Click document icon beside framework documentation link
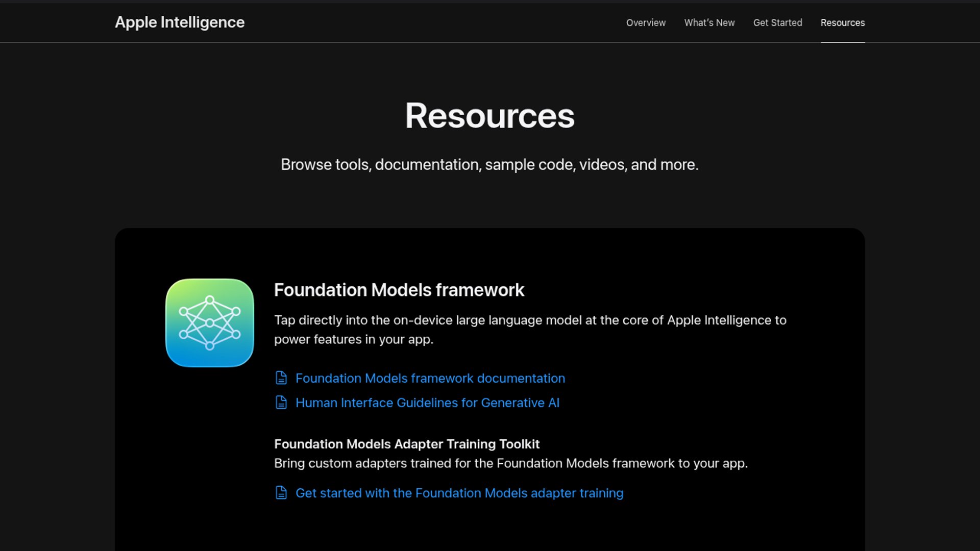This screenshot has height=551, width=980. tap(281, 378)
